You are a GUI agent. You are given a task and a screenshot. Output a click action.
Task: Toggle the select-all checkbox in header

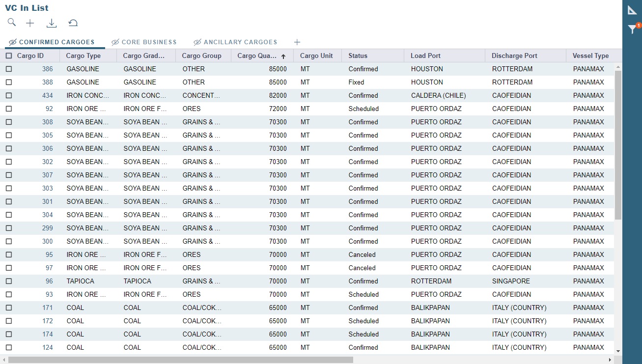click(x=9, y=56)
